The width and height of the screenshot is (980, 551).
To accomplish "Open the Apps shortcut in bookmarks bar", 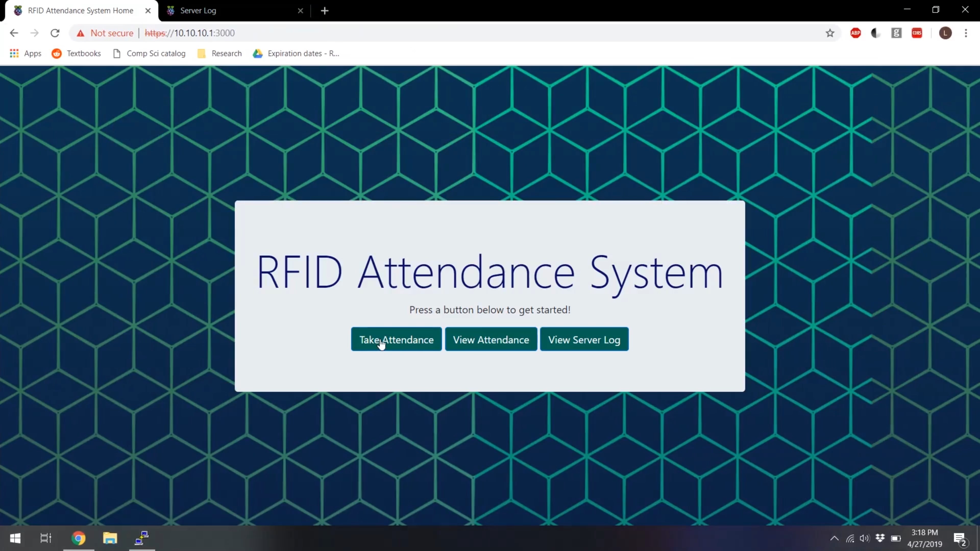I will [26, 53].
